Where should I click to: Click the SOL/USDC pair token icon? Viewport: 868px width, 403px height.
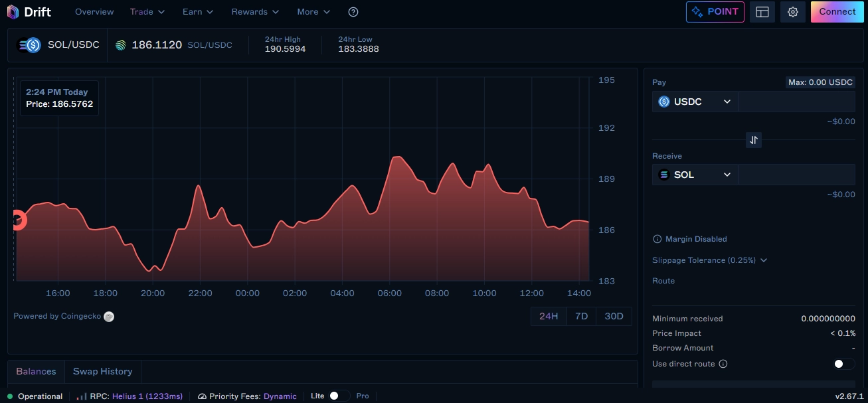point(30,45)
